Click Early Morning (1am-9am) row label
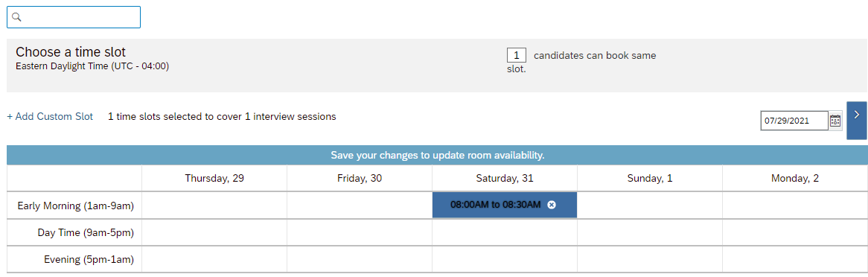Image resolution: width=868 pixels, height=277 pixels. (77, 206)
